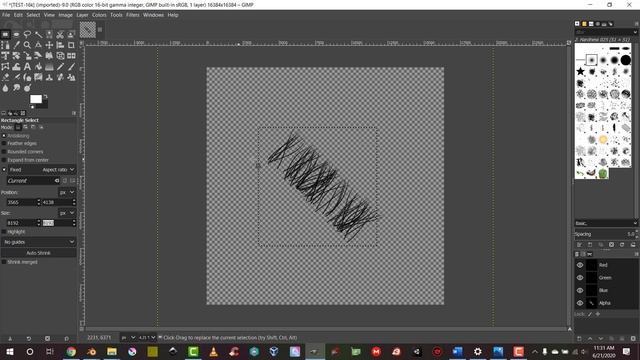Select the Dodge/Burn tool
The height and width of the screenshot is (360, 640).
click(27, 88)
